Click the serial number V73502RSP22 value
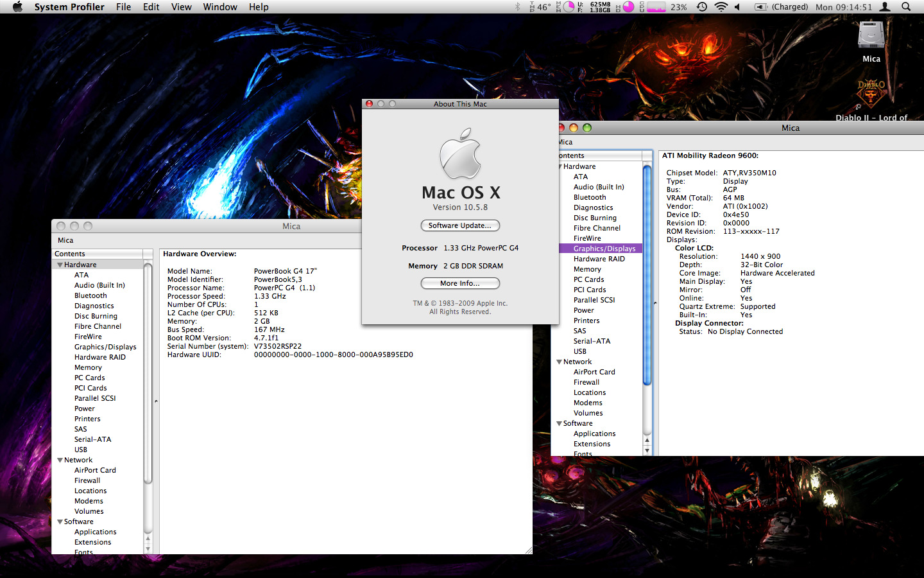 [x=277, y=346]
